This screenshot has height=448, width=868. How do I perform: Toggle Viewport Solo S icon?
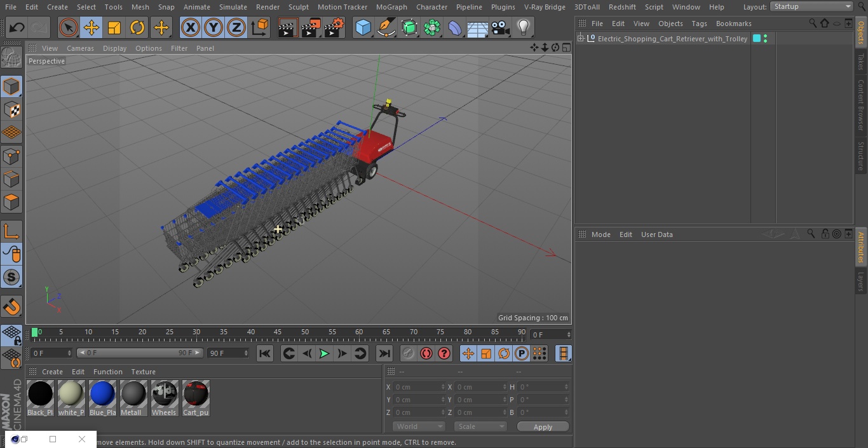coord(11,278)
